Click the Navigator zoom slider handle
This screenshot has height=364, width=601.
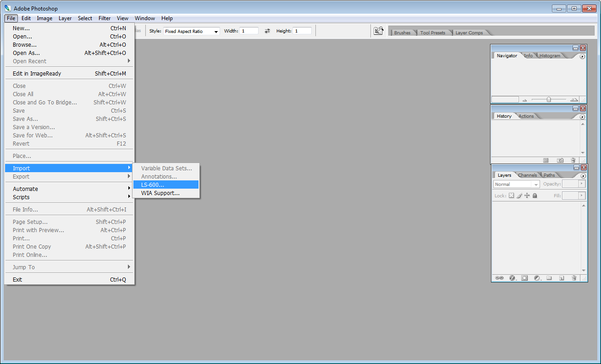tap(549, 99)
